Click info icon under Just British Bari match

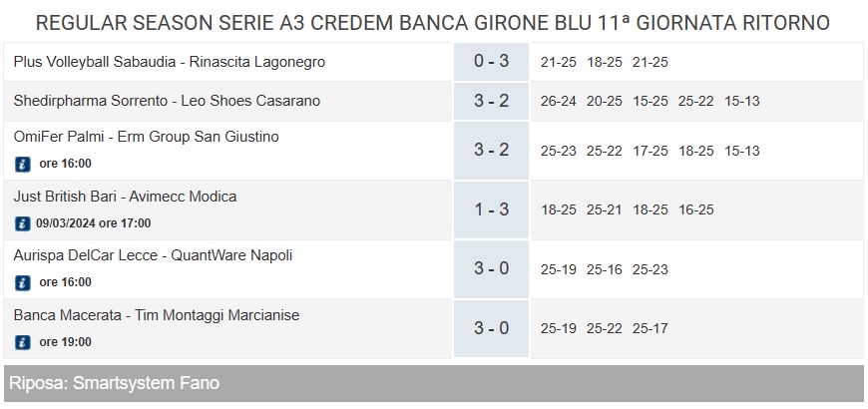22,223
